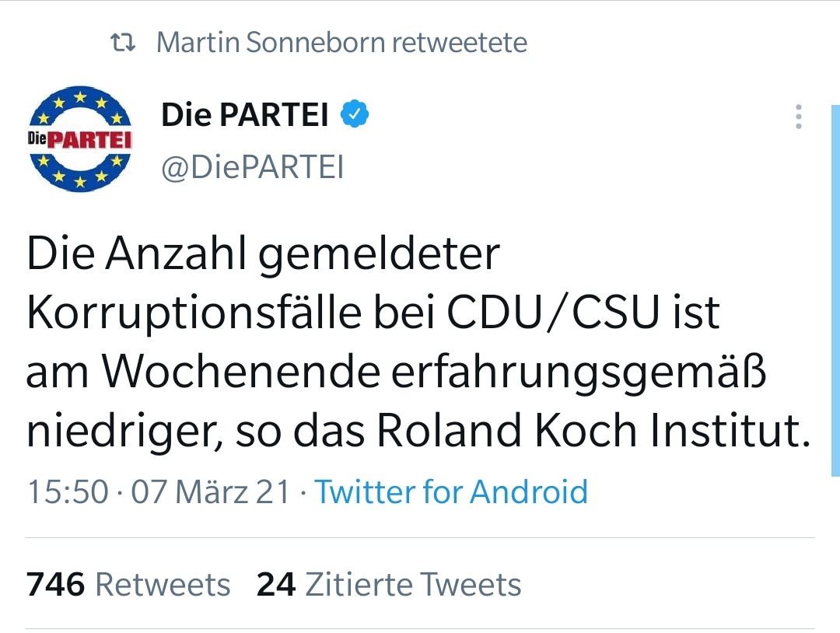Click the retweet arrows icon
This screenshot has height=633, width=840.
(124, 43)
